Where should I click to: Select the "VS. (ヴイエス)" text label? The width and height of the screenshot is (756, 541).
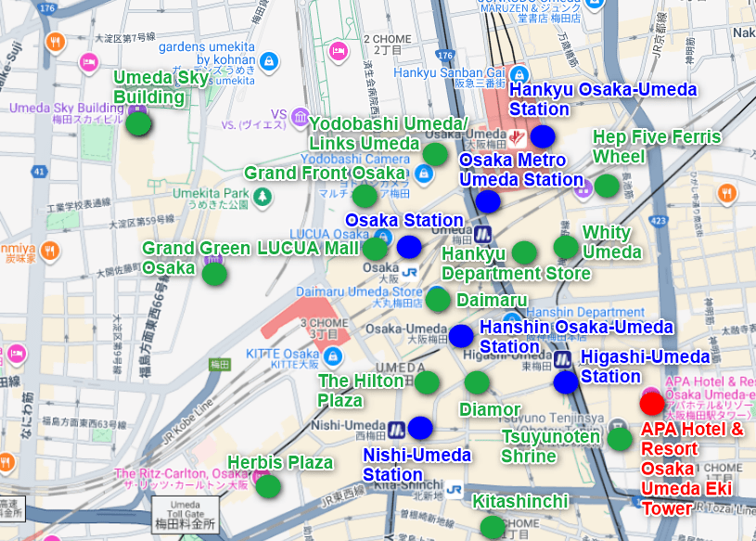253,125
